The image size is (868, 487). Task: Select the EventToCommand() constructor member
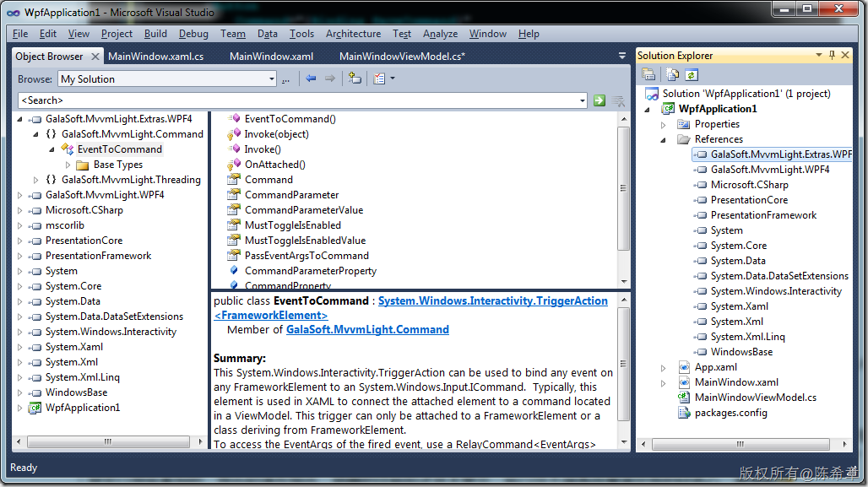(290, 119)
